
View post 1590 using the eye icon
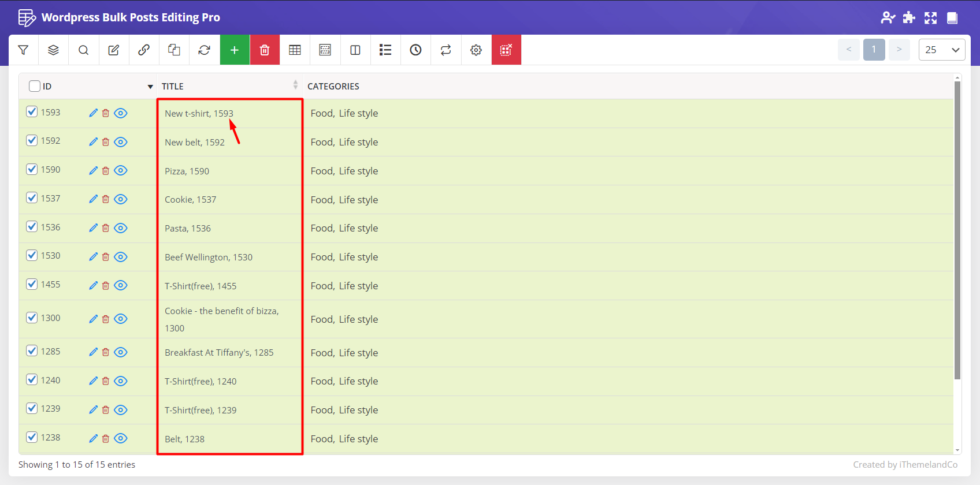coord(121,171)
